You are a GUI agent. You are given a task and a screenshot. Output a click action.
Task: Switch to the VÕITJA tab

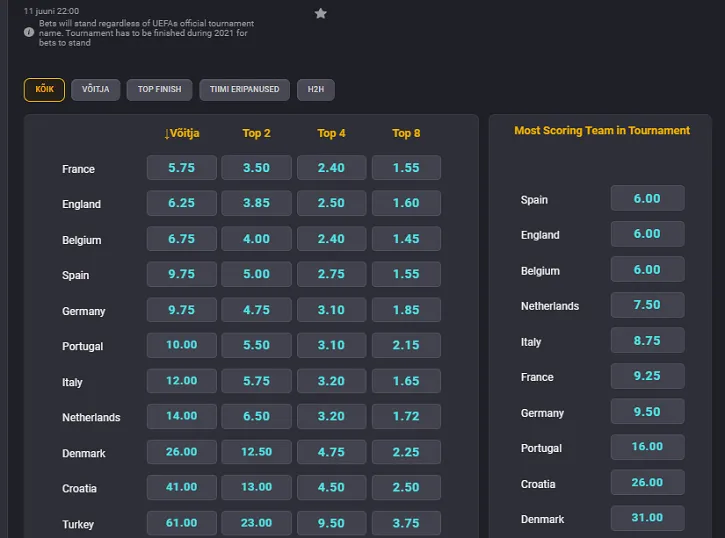[x=95, y=90]
